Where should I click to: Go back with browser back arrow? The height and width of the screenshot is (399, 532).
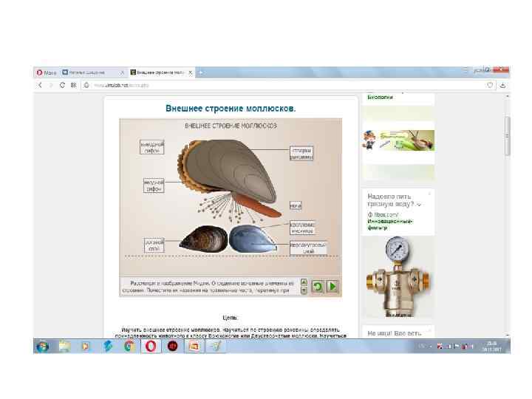coord(40,85)
